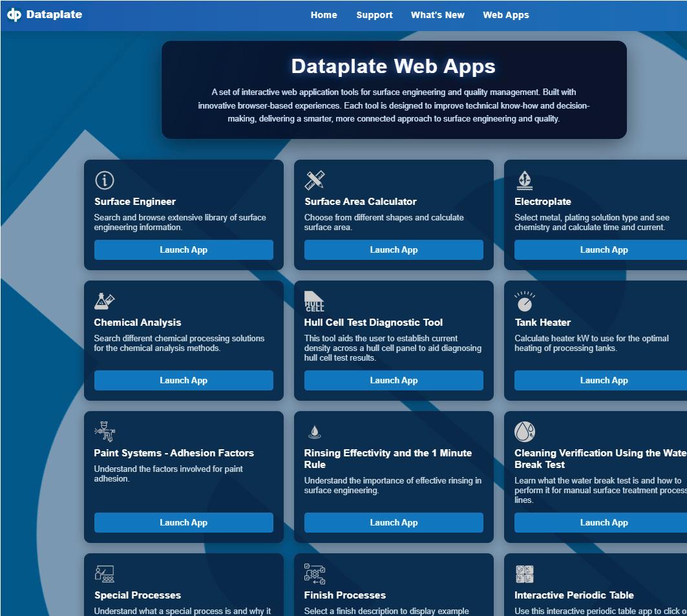687x616 pixels.
Task: Launch Rinsing Effectivity and 1 Minute Rule app
Action: point(394,523)
